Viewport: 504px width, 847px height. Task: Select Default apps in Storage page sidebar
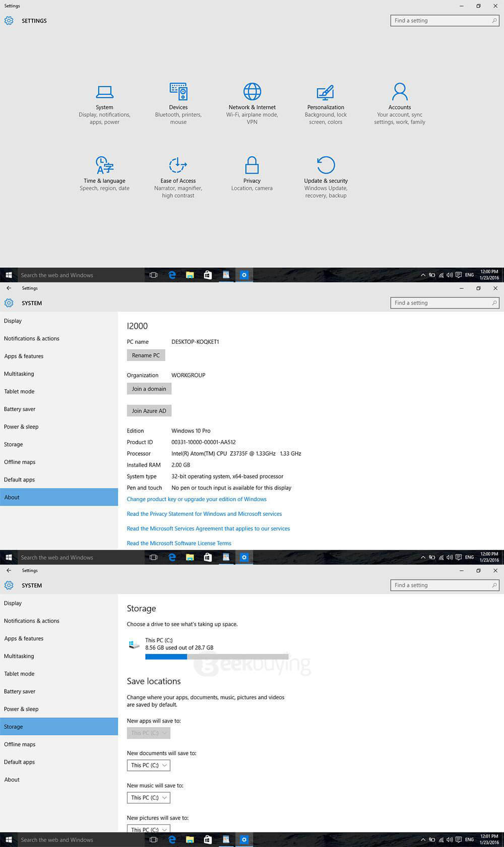click(59, 762)
